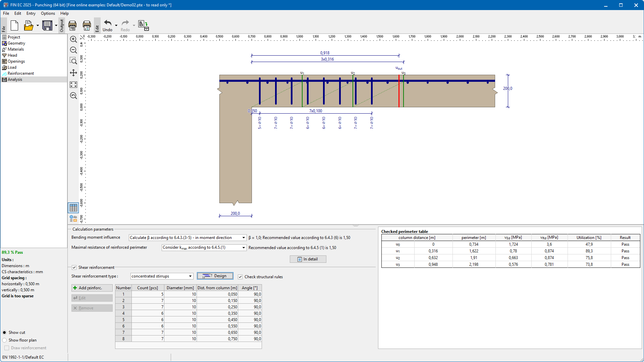
Task: Click the Zoom Out magnifier icon
Action: click(73, 50)
